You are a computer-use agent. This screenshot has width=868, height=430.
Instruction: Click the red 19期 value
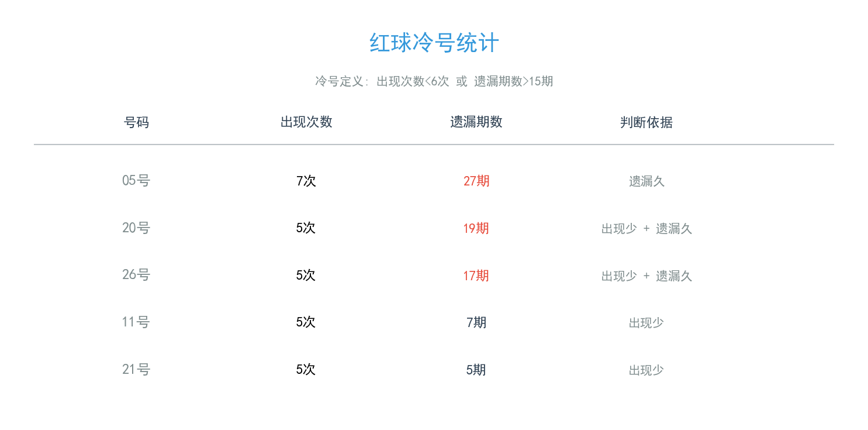[x=476, y=229]
